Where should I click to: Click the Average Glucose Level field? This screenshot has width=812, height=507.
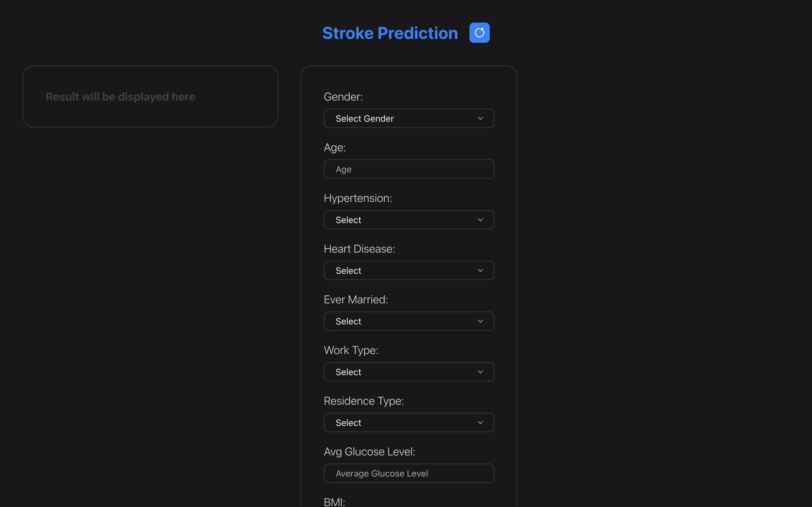point(408,473)
